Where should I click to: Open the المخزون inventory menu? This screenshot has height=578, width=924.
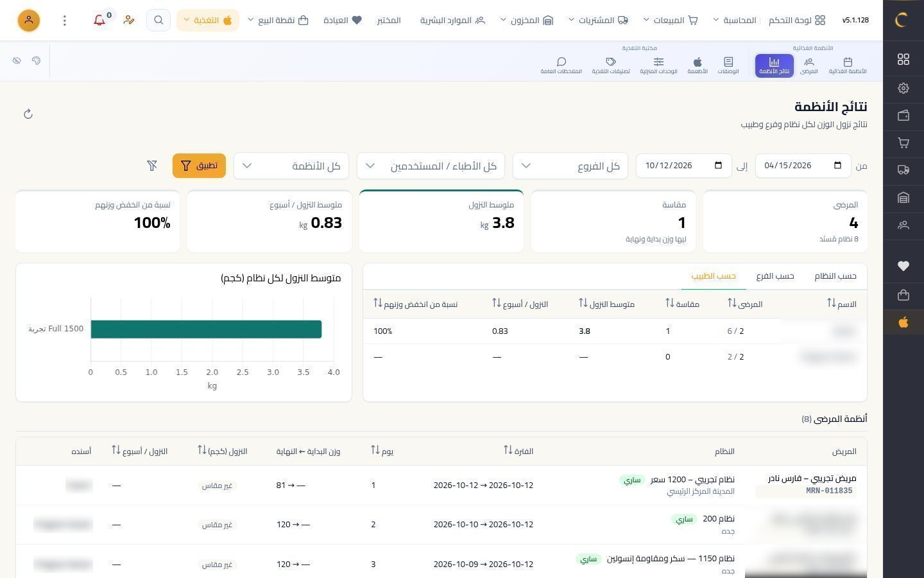point(527,21)
